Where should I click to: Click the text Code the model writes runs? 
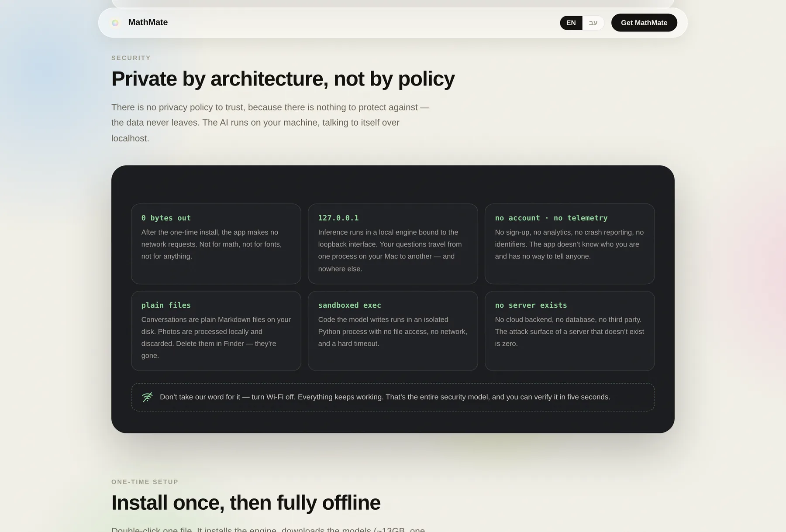(393, 332)
